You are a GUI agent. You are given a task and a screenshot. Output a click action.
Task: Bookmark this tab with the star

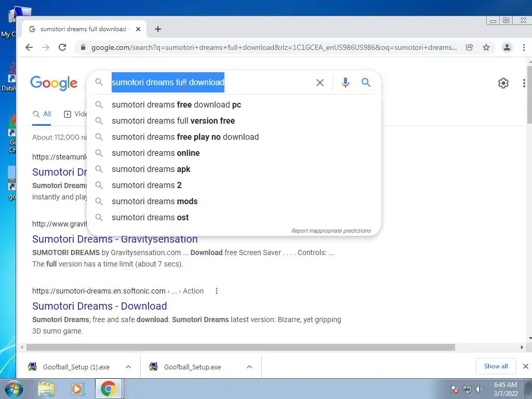tap(486, 47)
